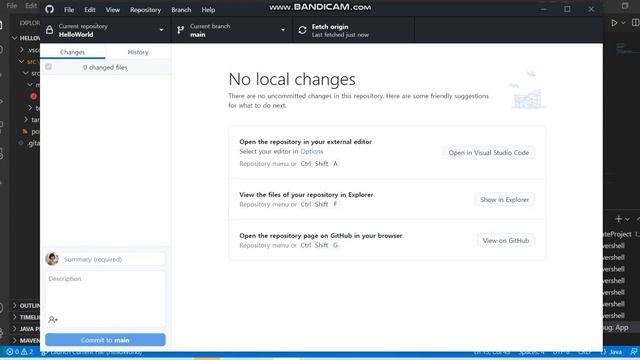640x360 pixels.
Task: Open the Current repository dropdown arrow
Action: 162,30
